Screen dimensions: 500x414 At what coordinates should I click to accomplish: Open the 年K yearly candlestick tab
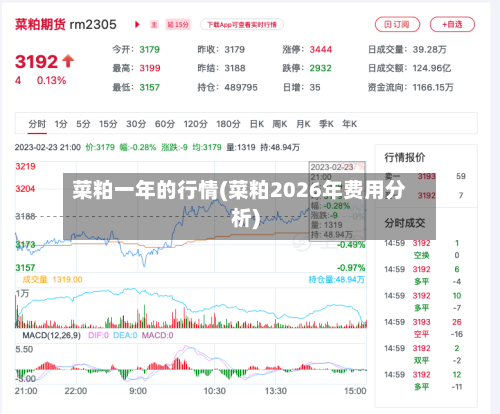(350, 124)
